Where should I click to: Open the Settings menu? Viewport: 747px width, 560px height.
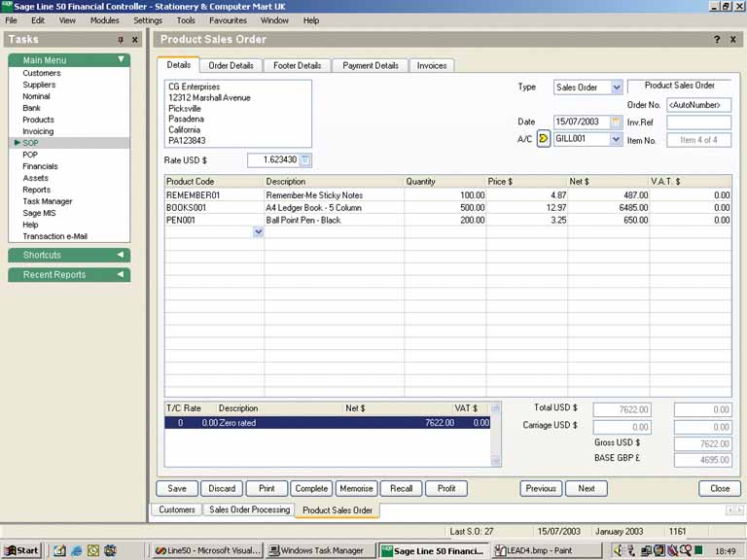[x=148, y=20]
